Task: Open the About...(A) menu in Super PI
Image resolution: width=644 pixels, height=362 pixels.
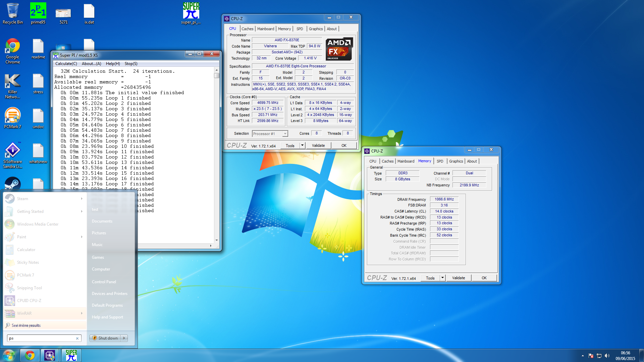Action: [91, 64]
